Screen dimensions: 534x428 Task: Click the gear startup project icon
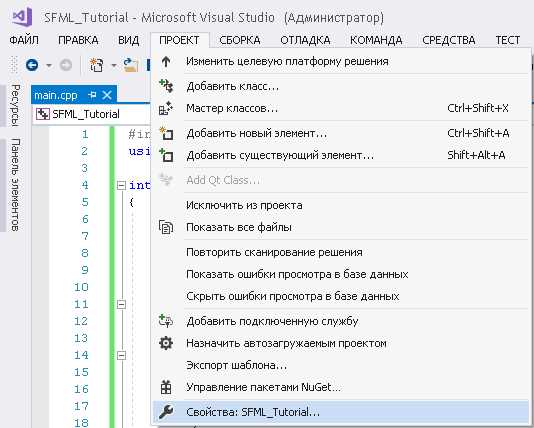166,343
